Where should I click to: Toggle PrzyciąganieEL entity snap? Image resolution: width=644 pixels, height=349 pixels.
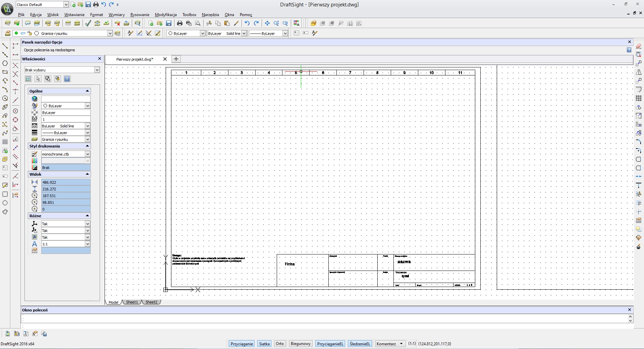(330, 344)
